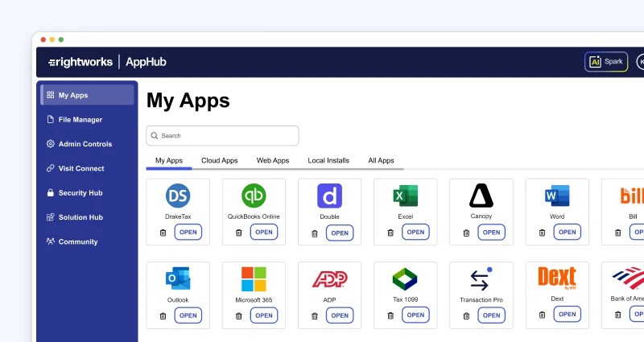
Task: Click the Bill app icon
Action: coord(632,196)
